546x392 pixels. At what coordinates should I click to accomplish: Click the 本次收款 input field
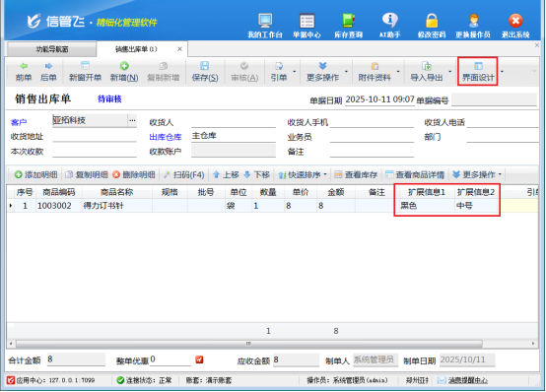(95, 152)
